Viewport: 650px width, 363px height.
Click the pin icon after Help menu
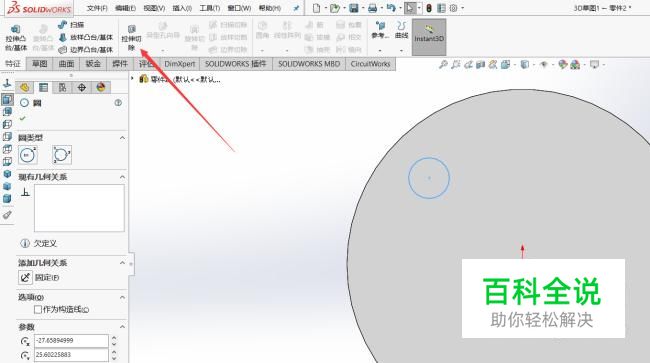coord(296,8)
